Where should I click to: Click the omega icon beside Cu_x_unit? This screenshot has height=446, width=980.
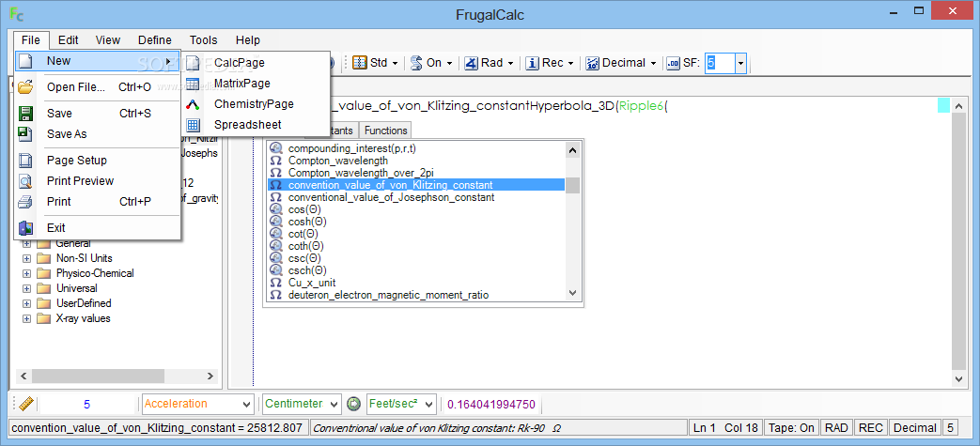[275, 283]
